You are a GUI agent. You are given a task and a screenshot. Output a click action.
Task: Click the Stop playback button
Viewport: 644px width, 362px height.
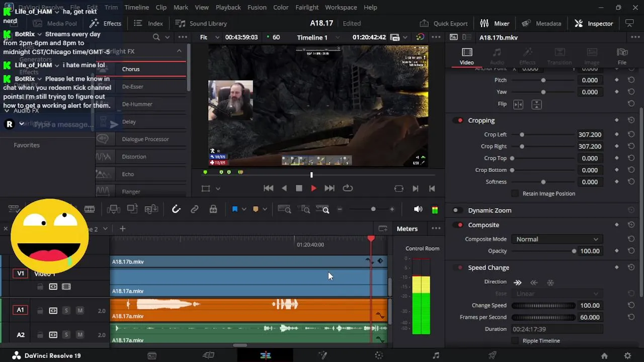coord(299,188)
